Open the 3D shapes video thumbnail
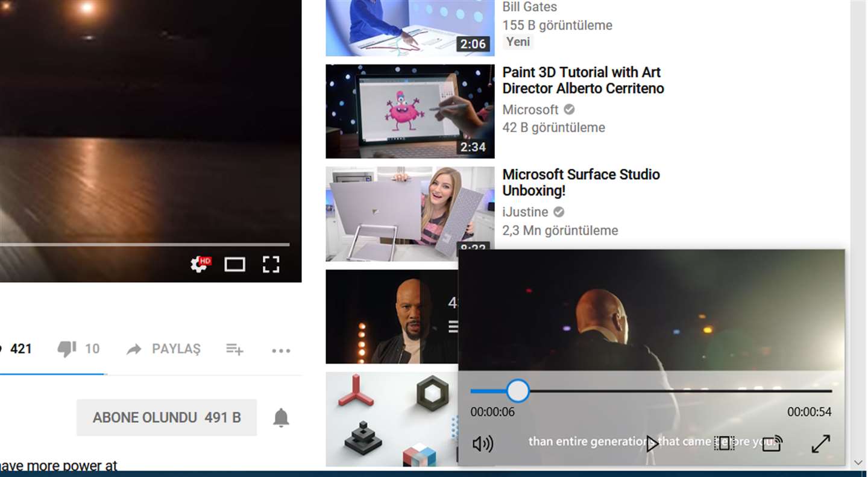Viewport: 868px width, 477px height. click(392, 419)
